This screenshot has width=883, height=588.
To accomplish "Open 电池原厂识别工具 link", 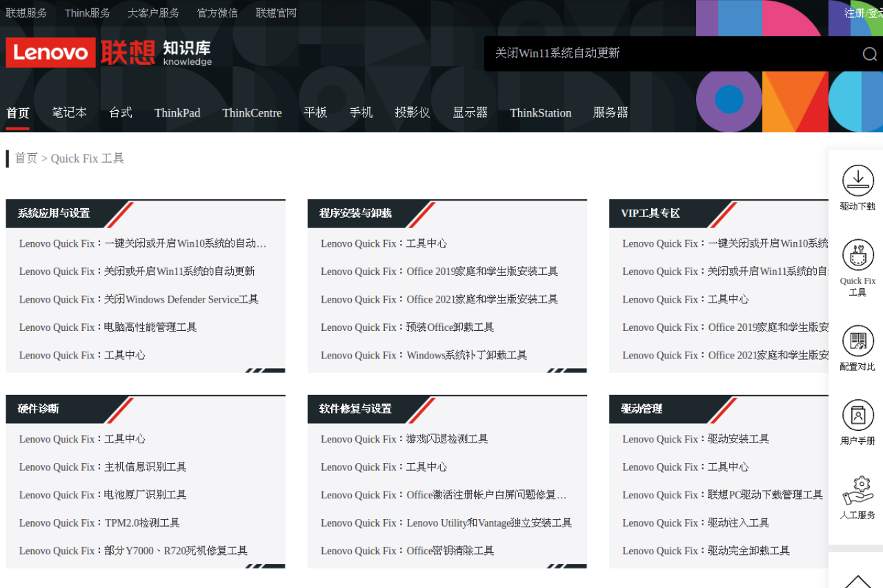I will [103, 495].
